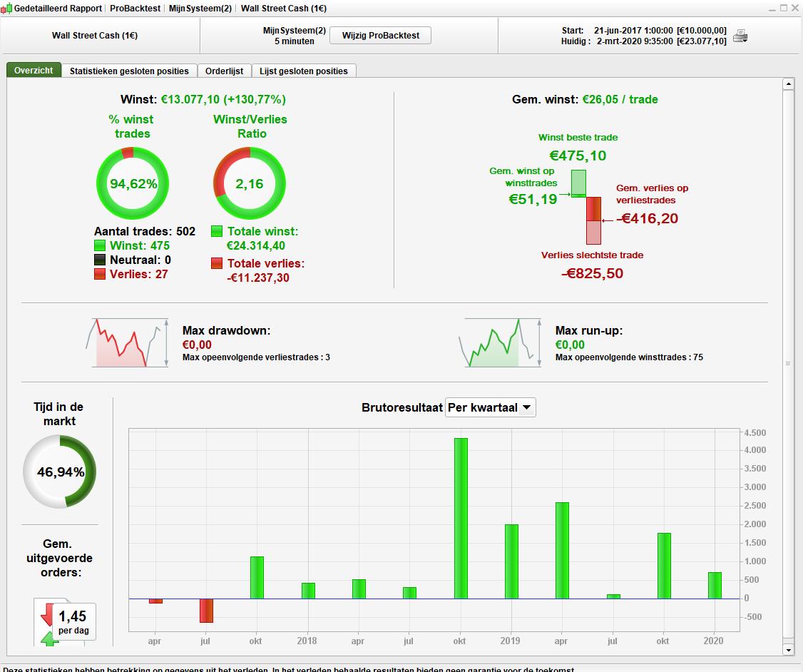The height and width of the screenshot is (672, 803).
Task: Click the Gem. winst €26,05 / trade text
Action: tap(585, 99)
